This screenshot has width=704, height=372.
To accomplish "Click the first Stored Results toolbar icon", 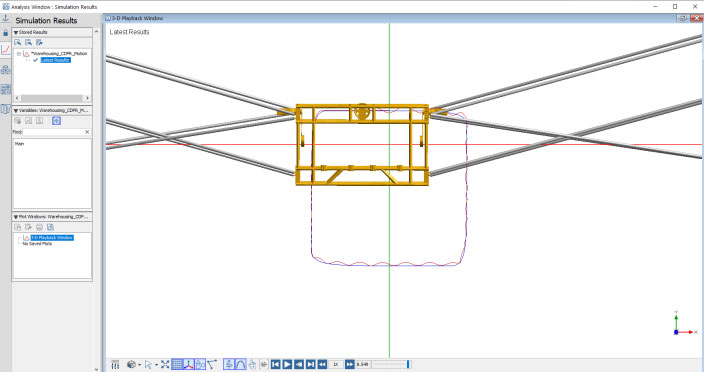I will click(18, 43).
